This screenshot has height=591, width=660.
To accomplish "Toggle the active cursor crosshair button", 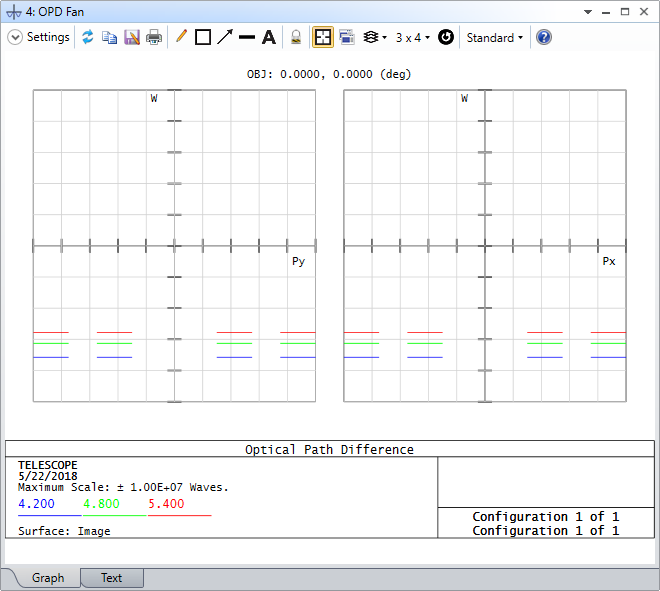I will coord(322,37).
